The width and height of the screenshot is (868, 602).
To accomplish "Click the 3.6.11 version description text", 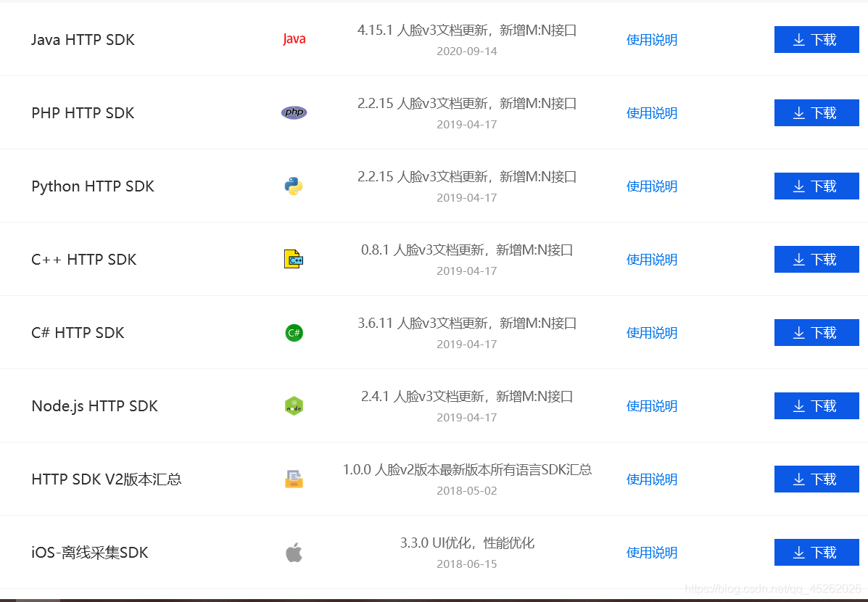I will (x=467, y=323).
